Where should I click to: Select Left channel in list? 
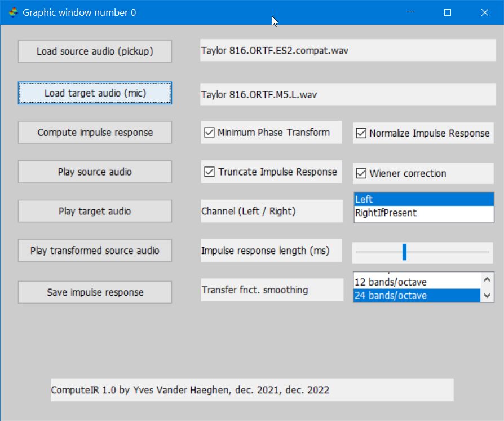point(423,199)
